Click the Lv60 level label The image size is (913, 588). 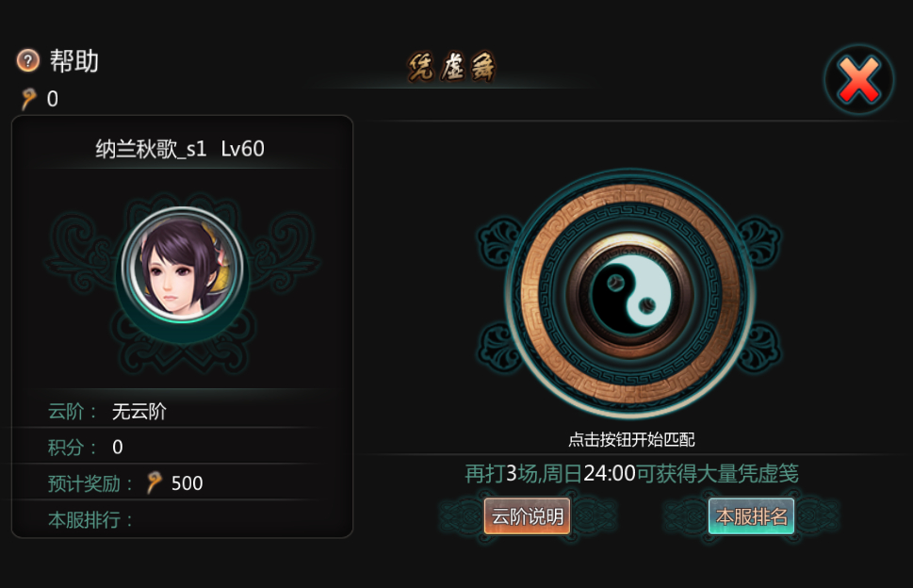tap(243, 149)
